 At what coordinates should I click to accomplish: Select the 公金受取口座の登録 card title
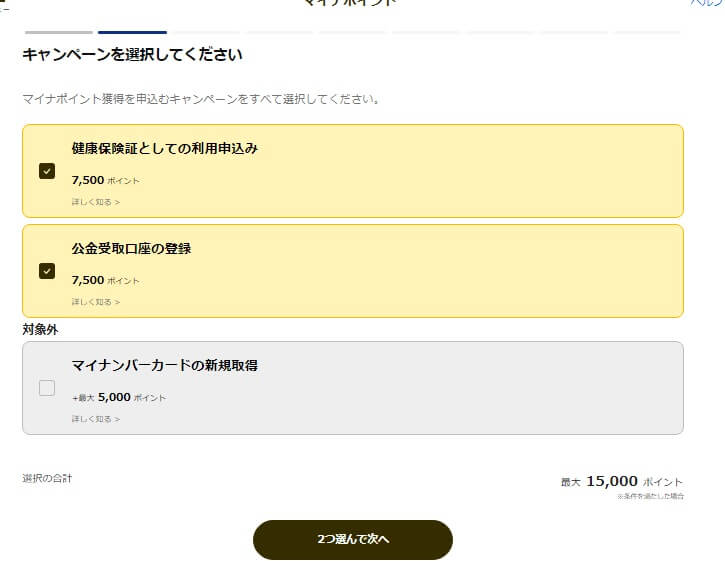pos(131,249)
